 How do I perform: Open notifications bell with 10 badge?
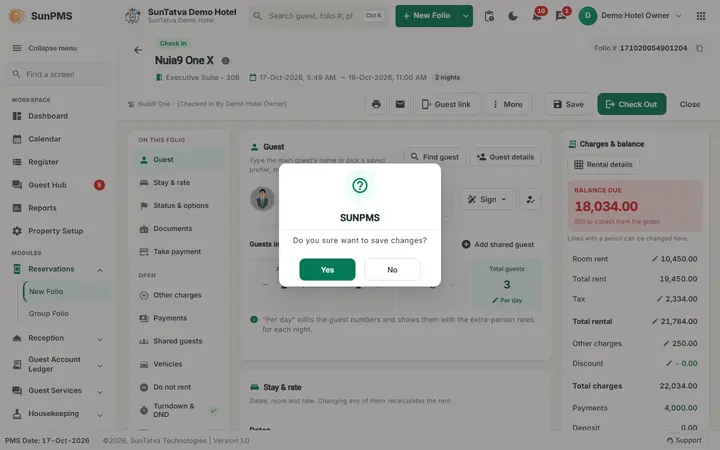pyautogui.click(x=537, y=16)
